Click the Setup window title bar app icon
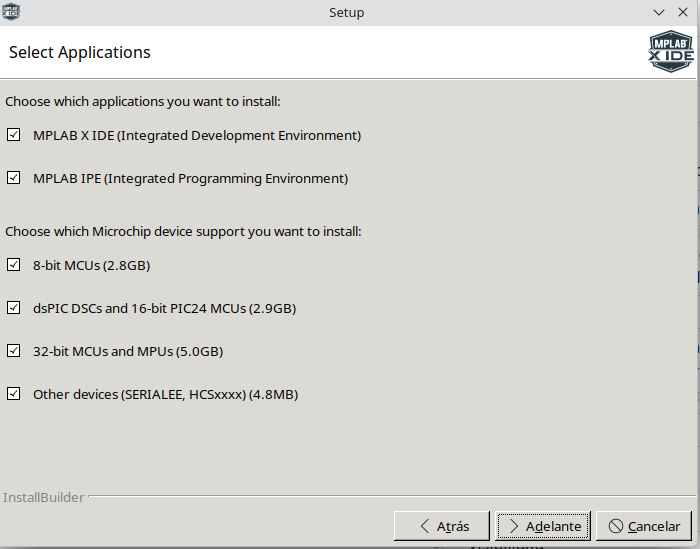 tap(11, 12)
